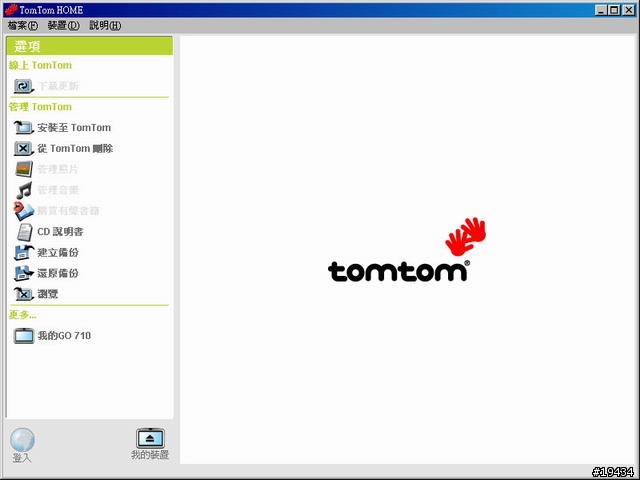The image size is (640, 480).
Task: Click the 建立備份 floppy disk icon
Action: coord(24,253)
